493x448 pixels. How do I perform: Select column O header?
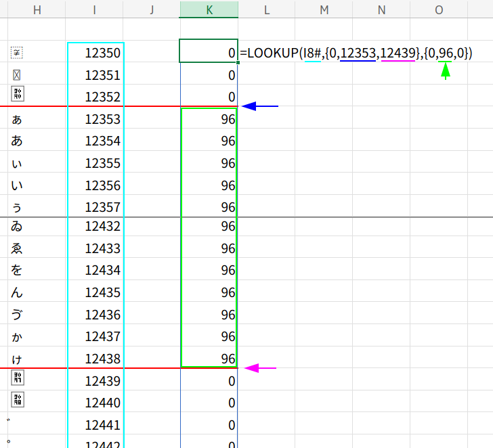pyautogui.click(x=440, y=9)
